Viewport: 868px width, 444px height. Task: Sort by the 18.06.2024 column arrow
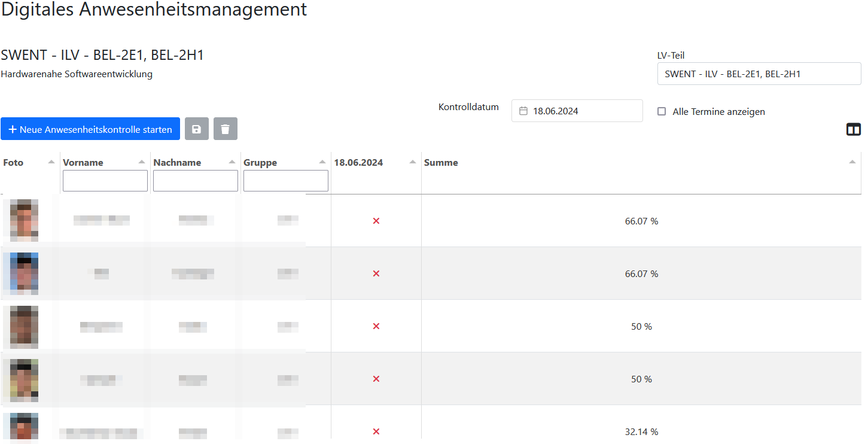(x=412, y=162)
